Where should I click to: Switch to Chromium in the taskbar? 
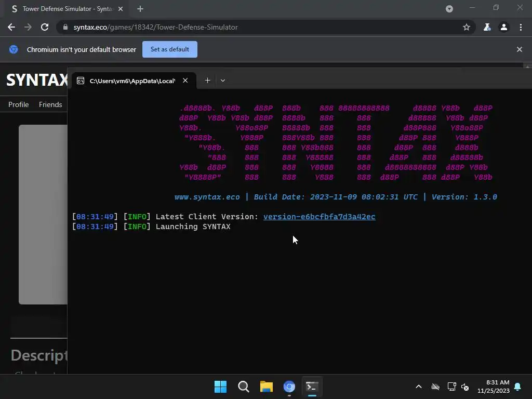point(289,387)
